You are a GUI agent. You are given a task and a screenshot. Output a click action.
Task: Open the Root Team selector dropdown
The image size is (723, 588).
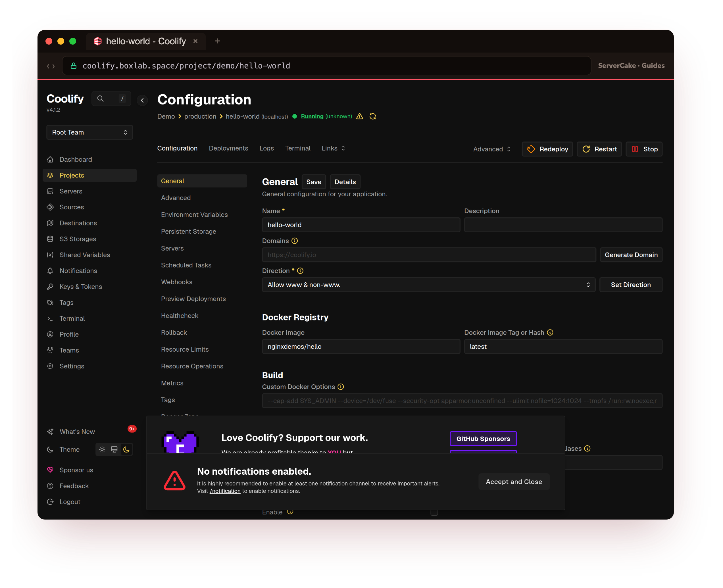coord(89,132)
